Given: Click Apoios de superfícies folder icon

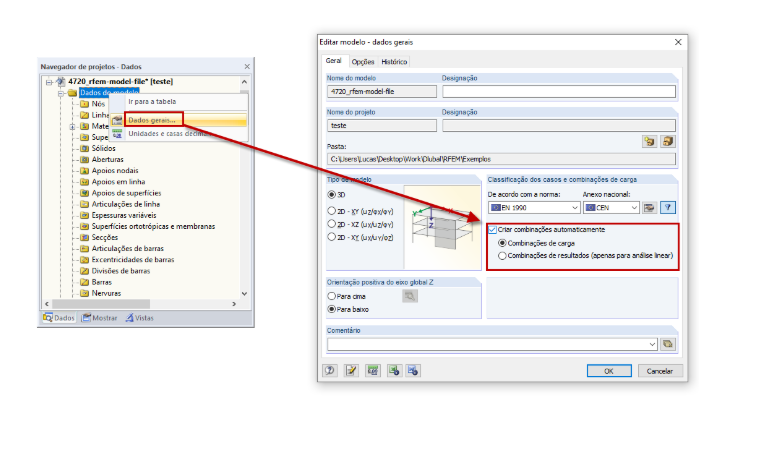Looking at the screenshot, I should click(84, 193).
